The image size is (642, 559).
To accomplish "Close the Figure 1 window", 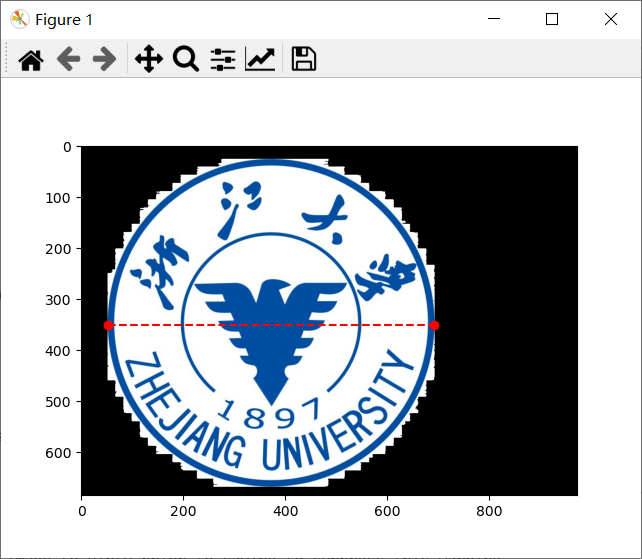I will click(611, 19).
